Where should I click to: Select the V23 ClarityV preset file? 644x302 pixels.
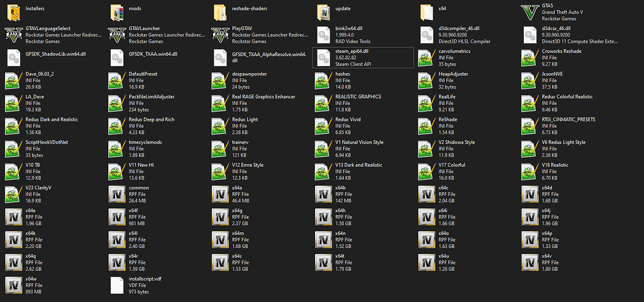[x=14, y=194]
